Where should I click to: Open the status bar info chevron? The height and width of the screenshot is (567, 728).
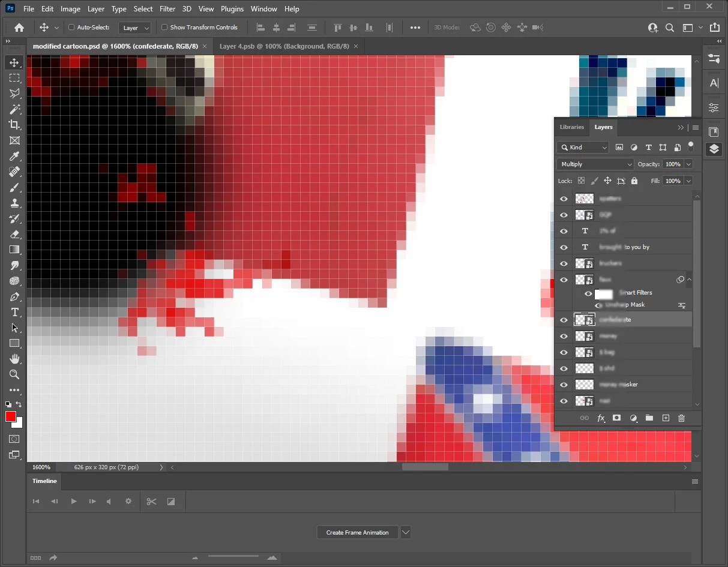[161, 467]
